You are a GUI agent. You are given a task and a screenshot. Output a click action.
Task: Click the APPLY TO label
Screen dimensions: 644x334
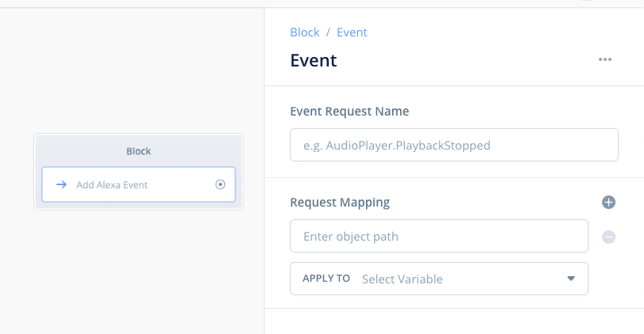[326, 278]
